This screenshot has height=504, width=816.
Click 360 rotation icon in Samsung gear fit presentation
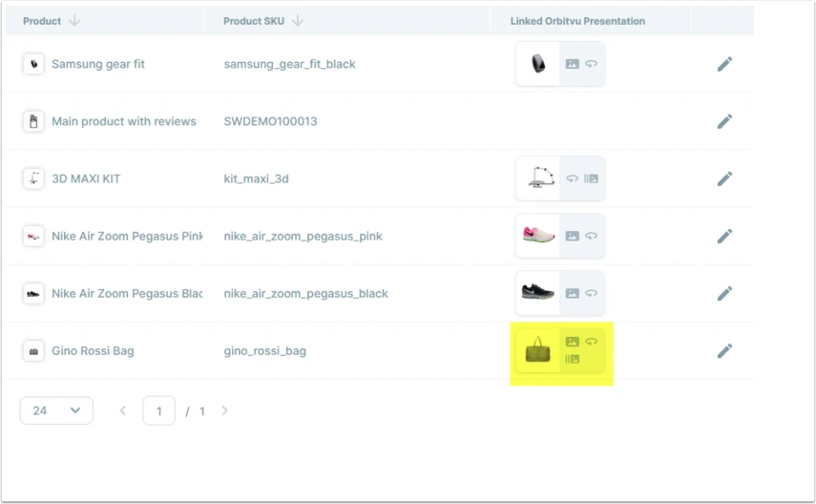point(591,64)
